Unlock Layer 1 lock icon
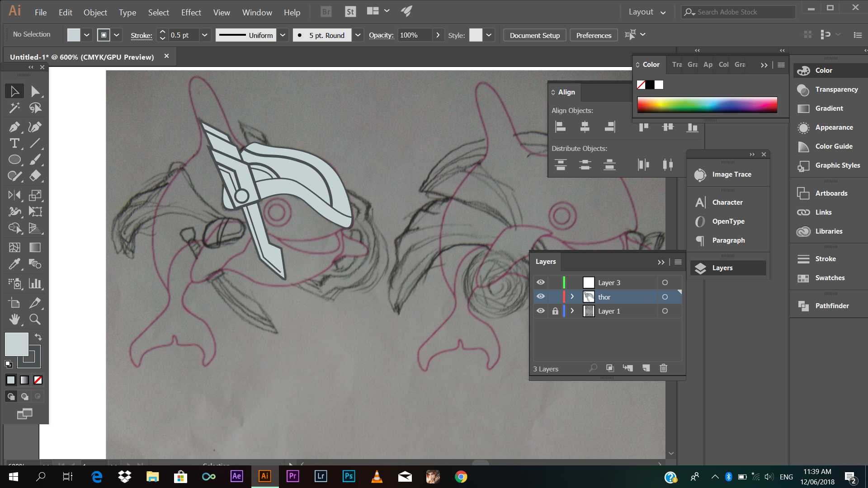 pos(555,311)
